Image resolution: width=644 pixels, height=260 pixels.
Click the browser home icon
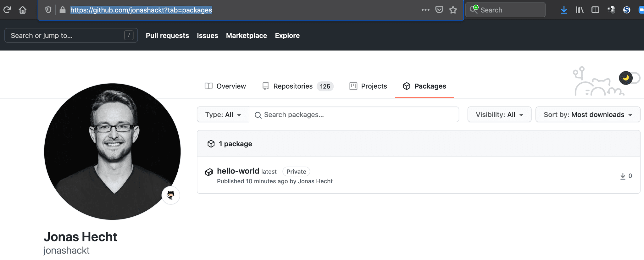[23, 10]
